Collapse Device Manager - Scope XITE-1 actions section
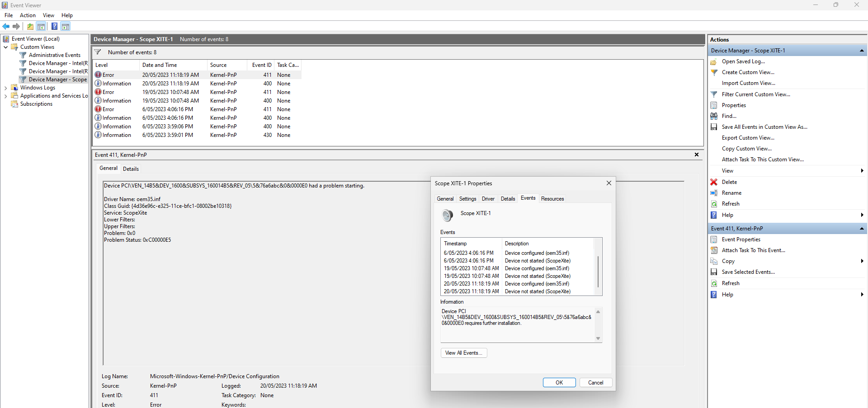868x408 pixels. 862,51
